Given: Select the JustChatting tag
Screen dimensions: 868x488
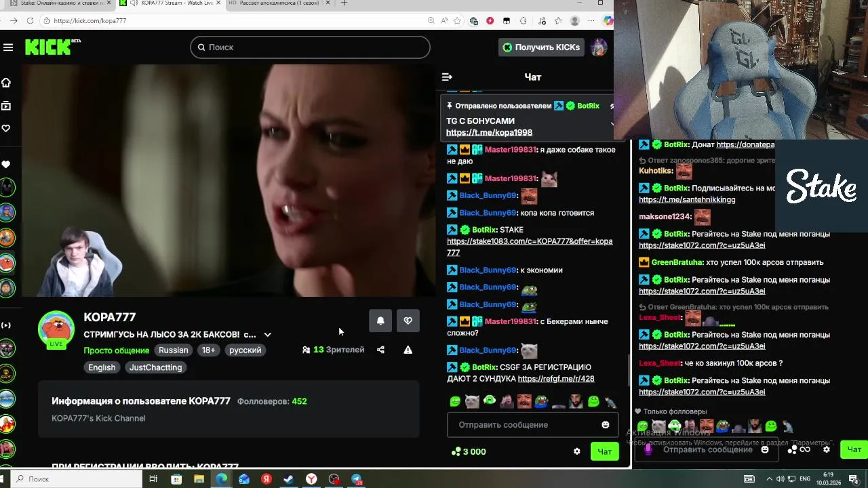Looking at the screenshot, I should [155, 367].
